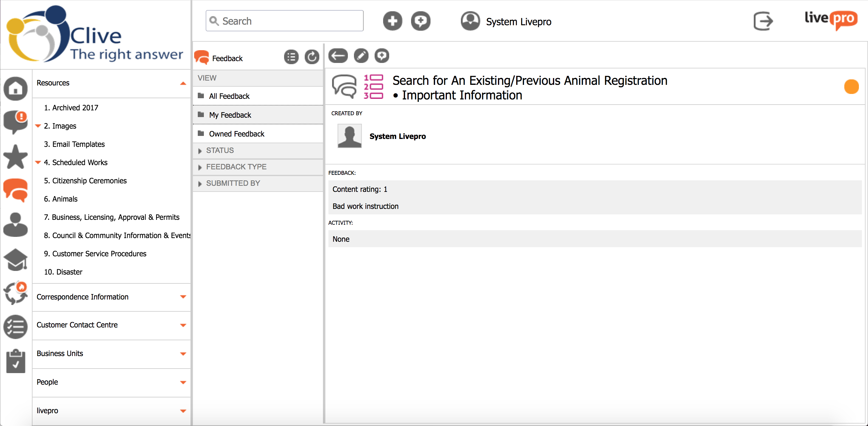Click the graduation cap training icon
The height and width of the screenshot is (426, 868).
(15, 260)
